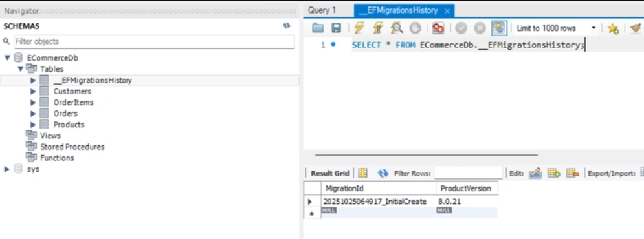Image resolution: width=644 pixels, height=239 pixels.
Task: Click the MigrationId column header
Action: tap(378, 188)
